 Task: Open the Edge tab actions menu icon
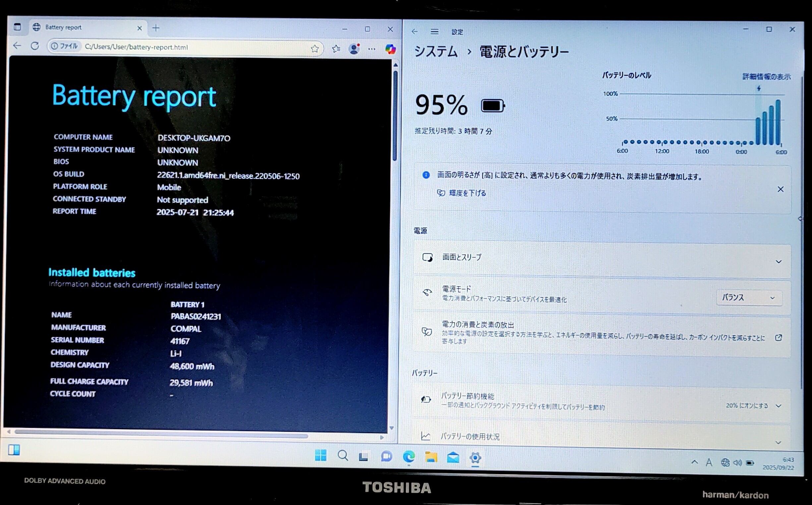point(17,27)
